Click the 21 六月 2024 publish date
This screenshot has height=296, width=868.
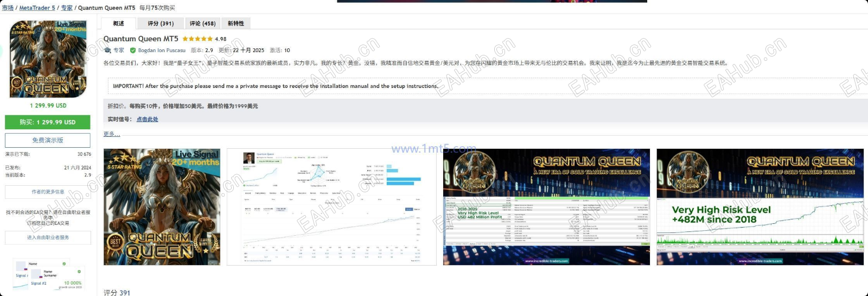click(78, 168)
